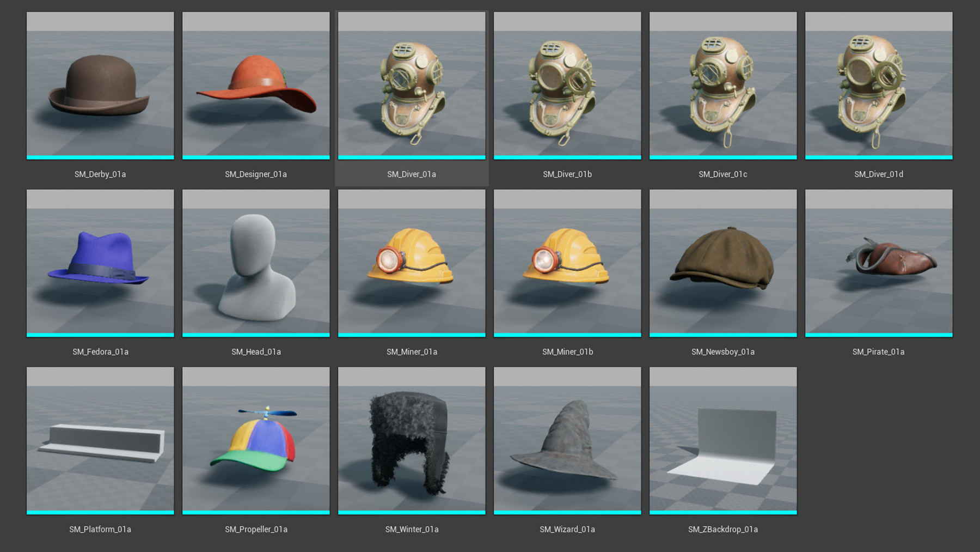Choose the SM_Wizard_01a pointed hat thumbnail
The width and height of the screenshot is (980, 552).
(x=567, y=440)
